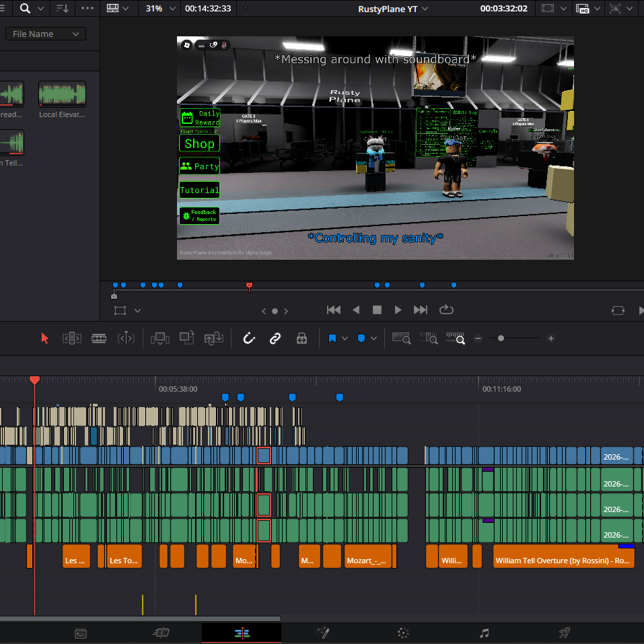
Task: Select the Local Elevat... audio clip thumbnail
Action: (x=62, y=94)
